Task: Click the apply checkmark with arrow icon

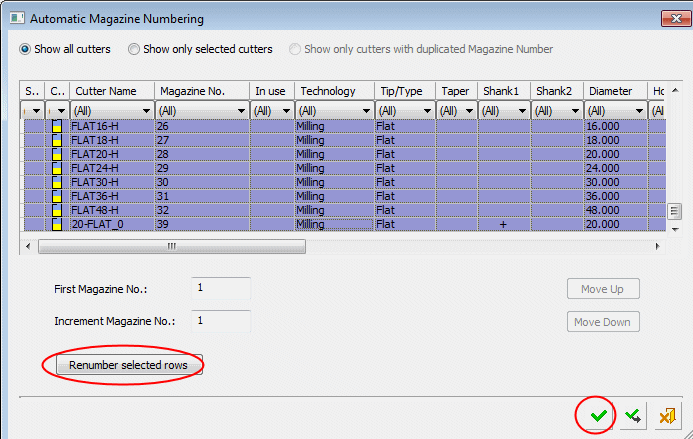Action: click(x=633, y=415)
